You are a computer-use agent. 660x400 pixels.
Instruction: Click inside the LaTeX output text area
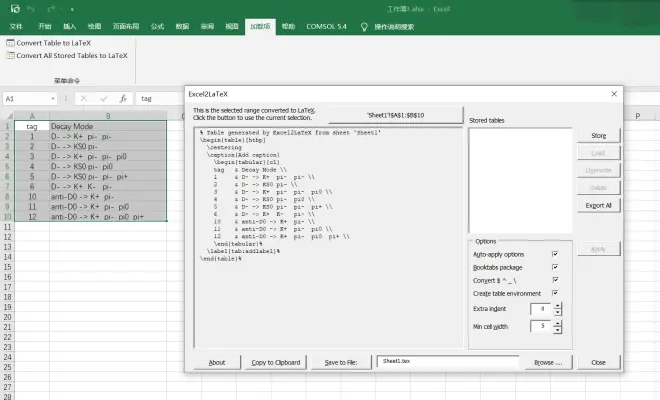tap(328, 238)
